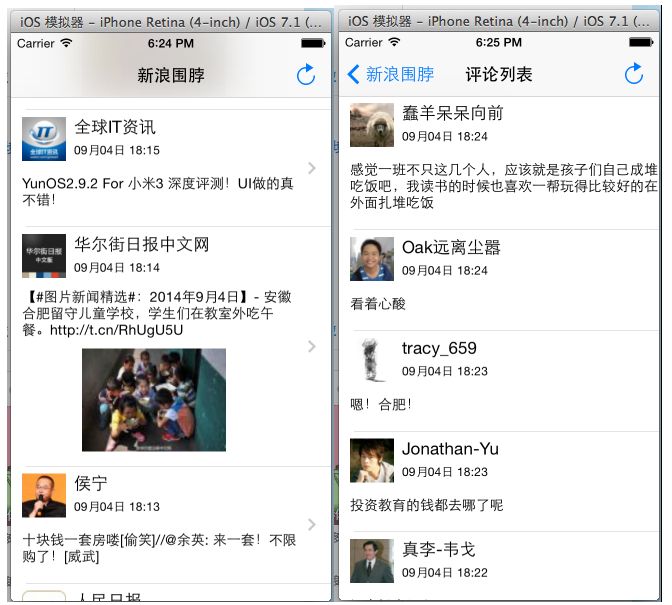Select username 全球IT资讯
This screenshot has height=605, width=672.
pos(115,127)
